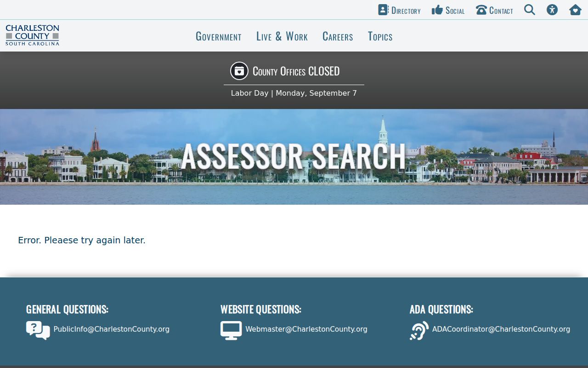
Task: Click the home heart icon
Action: point(576,10)
